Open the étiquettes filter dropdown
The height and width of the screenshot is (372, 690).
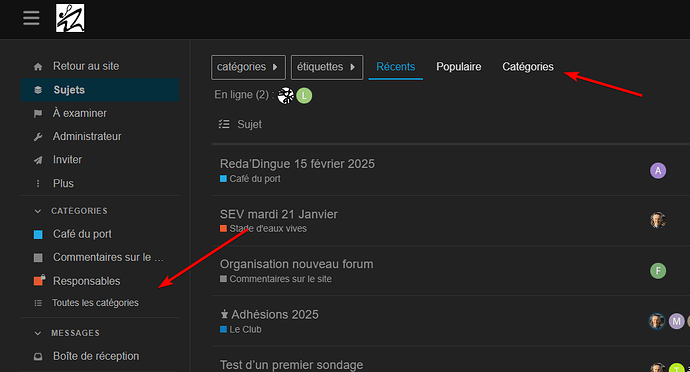coord(327,67)
